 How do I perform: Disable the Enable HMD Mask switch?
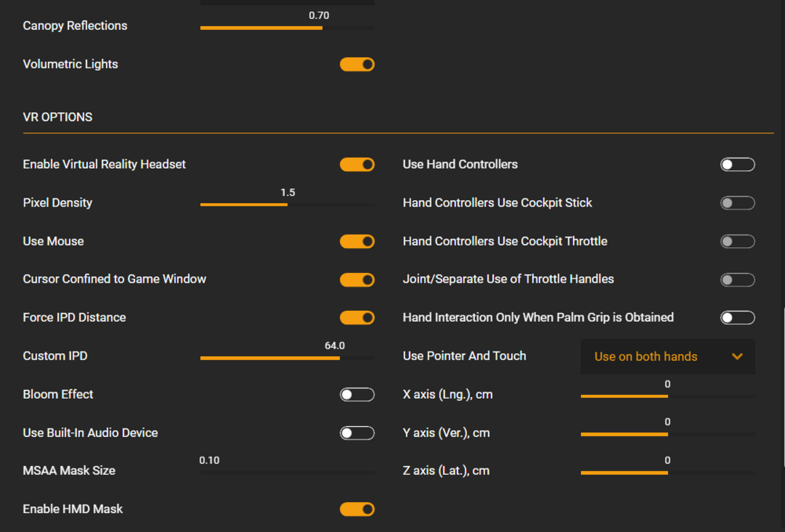357,510
